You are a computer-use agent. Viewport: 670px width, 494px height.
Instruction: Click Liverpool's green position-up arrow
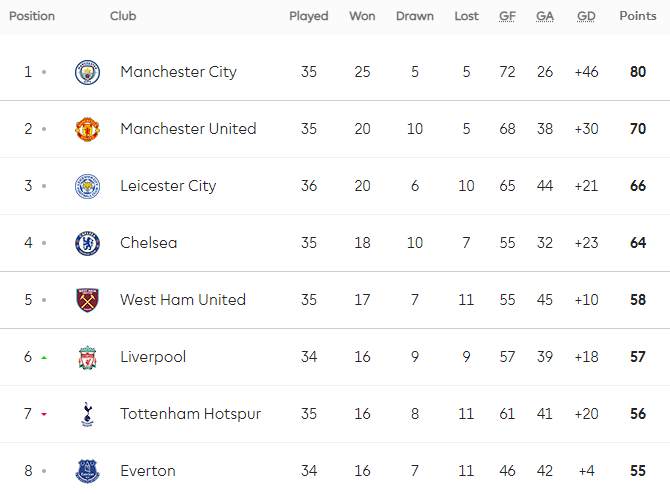coord(44,357)
